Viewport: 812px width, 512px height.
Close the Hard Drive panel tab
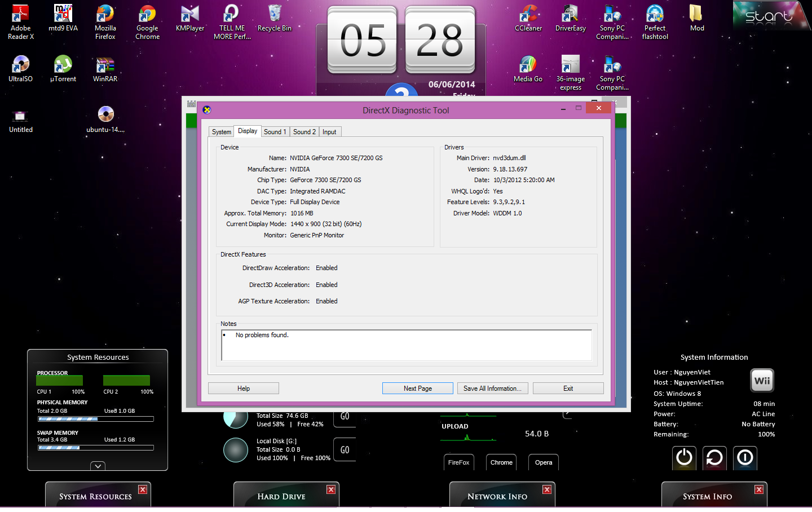click(331, 489)
